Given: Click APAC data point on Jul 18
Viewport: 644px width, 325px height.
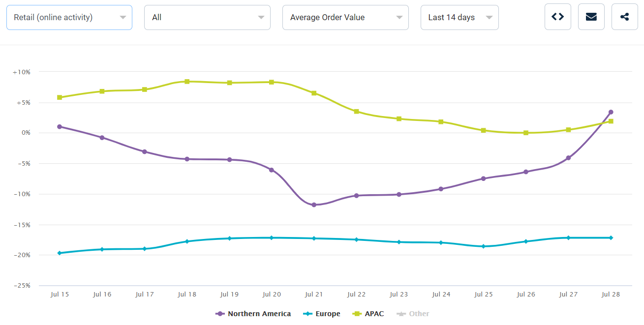Looking at the screenshot, I should [x=187, y=82].
